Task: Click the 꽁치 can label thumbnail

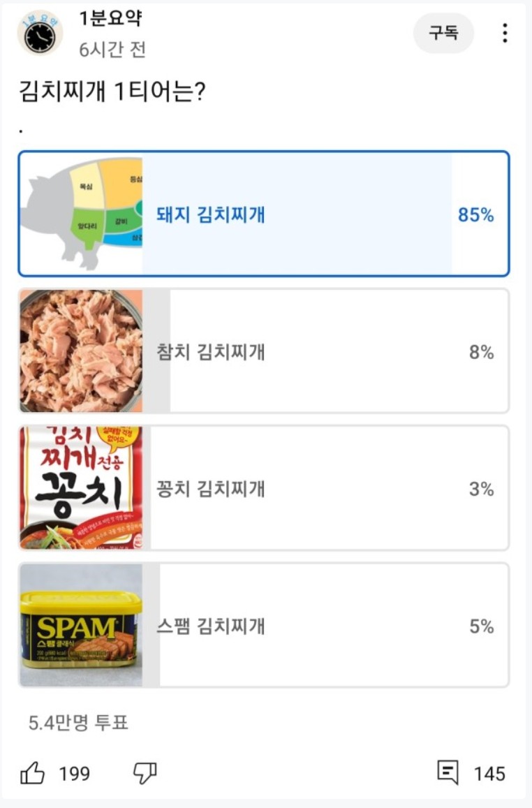Action: coord(82,488)
